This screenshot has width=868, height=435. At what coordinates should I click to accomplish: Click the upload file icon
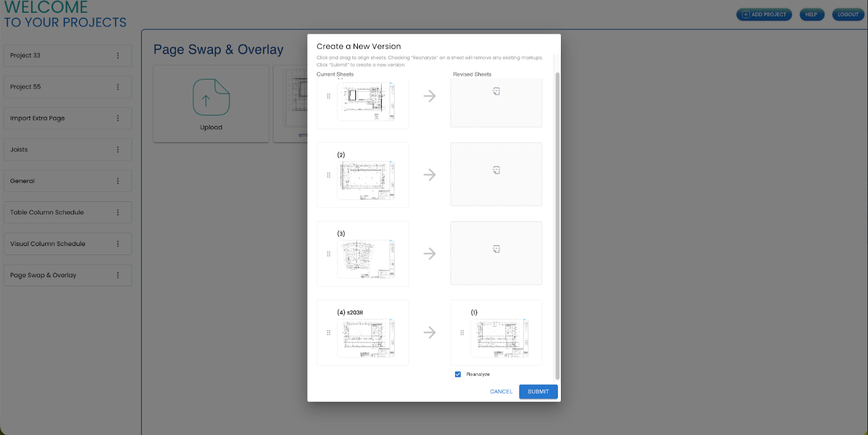[x=211, y=97]
